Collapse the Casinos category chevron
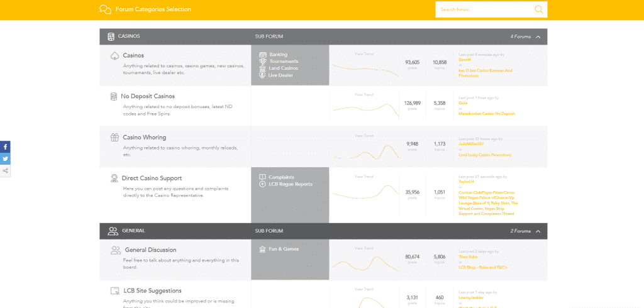The height and width of the screenshot is (308, 644). tap(538, 36)
